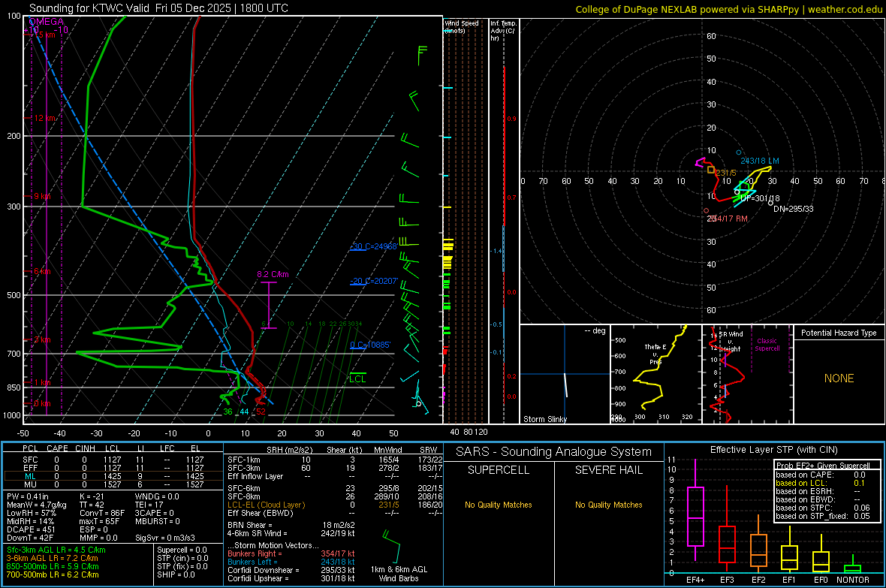886x588 pixels.
Task: Select the highlighted ML parcel row
Action: (113, 476)
